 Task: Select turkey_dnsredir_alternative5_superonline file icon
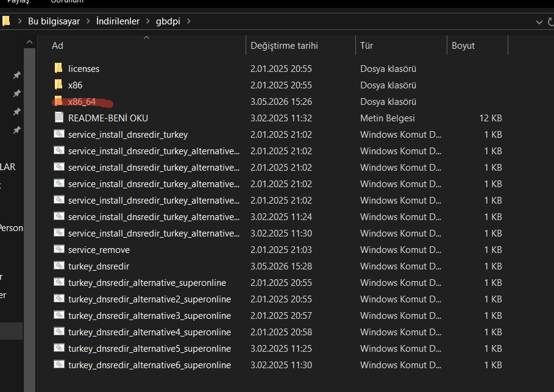(59, 348)
